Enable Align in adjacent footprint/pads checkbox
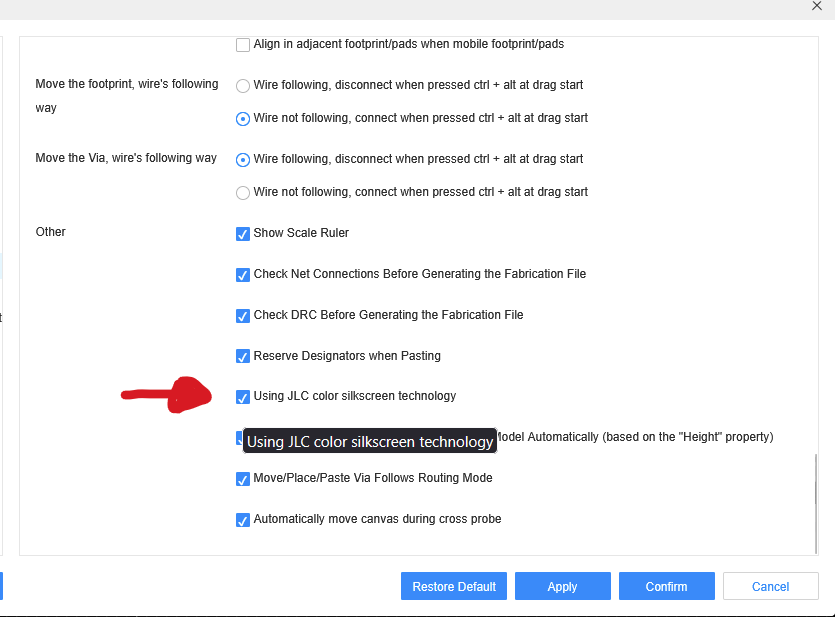Screen dimensions: 835x617 tap(243, 45)
